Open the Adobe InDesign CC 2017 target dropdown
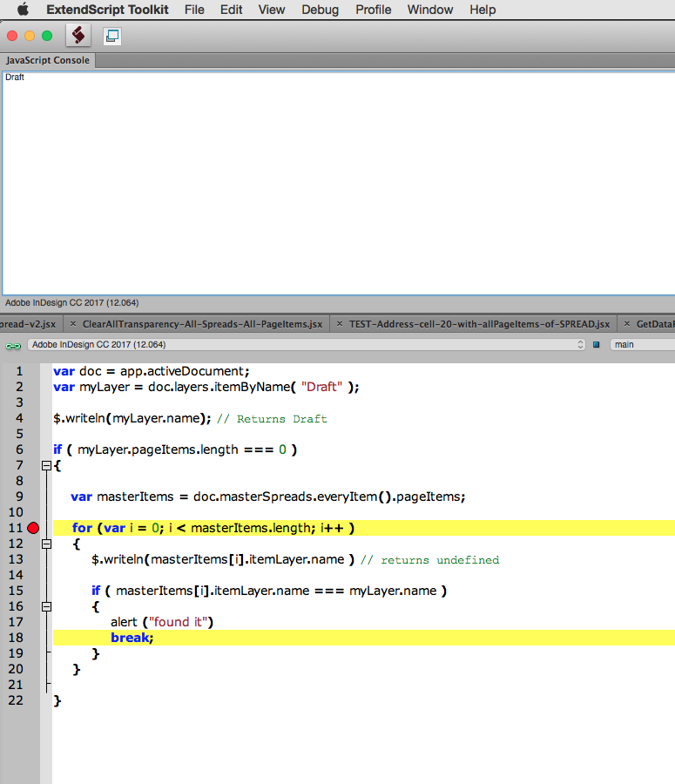Image resolution: width=675 pixels, height=784 pixels. point(306,344)
